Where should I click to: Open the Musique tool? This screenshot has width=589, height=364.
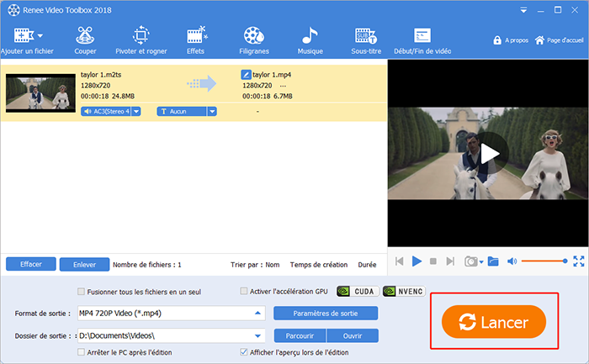click(310, 41)
